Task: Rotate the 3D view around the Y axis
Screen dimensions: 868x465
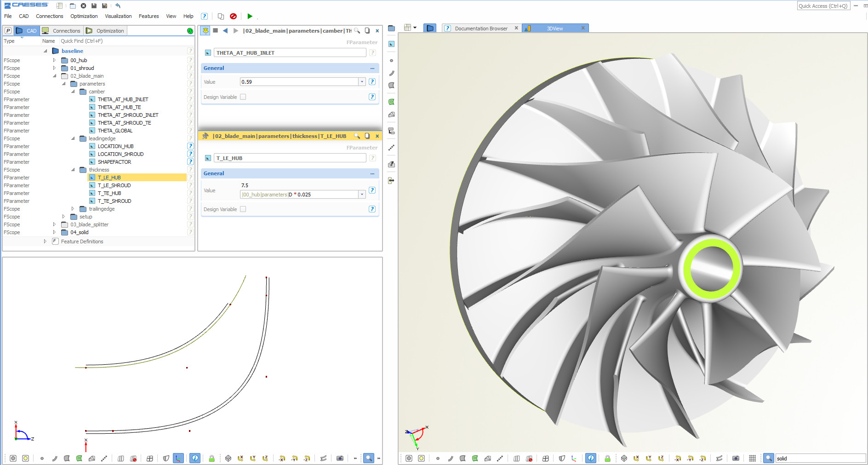Action: pyautogui.click(x=649, y=459)
